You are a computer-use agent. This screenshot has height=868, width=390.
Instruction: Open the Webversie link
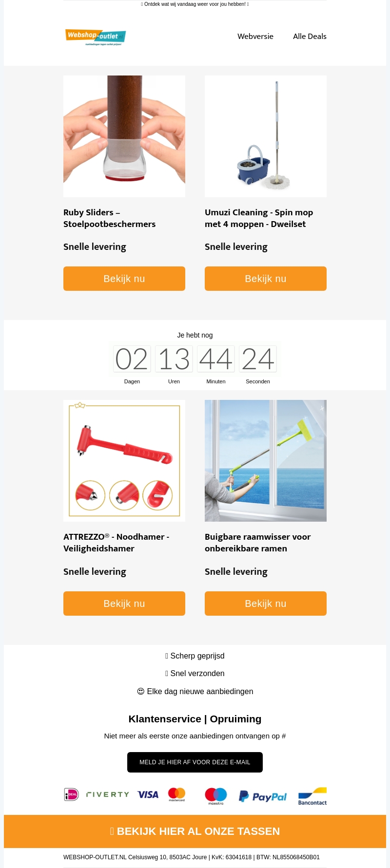click(x=255, y=36)
